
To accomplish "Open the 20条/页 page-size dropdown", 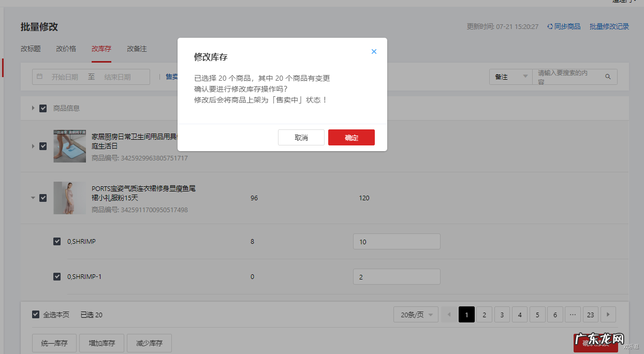I will click(416, 314).
